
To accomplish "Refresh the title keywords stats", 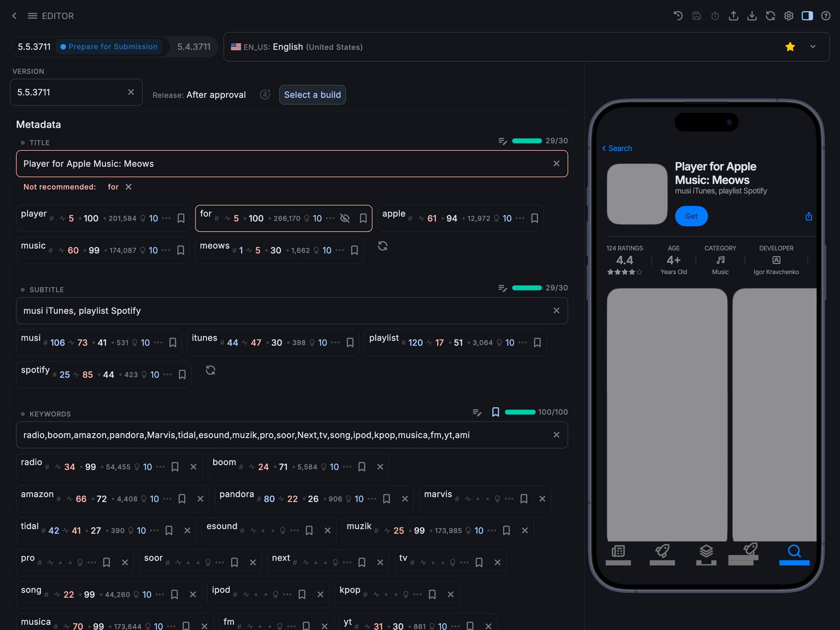I will click(382, 246).
